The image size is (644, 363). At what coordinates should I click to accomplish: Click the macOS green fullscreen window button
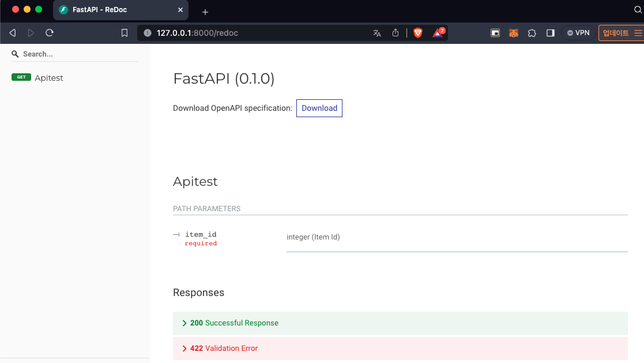point(39,9)
